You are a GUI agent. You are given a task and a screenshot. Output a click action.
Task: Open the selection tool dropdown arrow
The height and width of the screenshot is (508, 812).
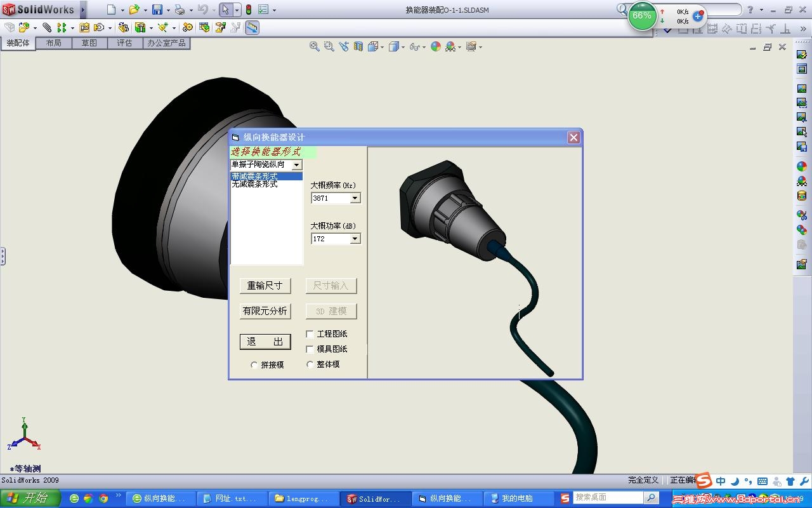click(237, 10)
